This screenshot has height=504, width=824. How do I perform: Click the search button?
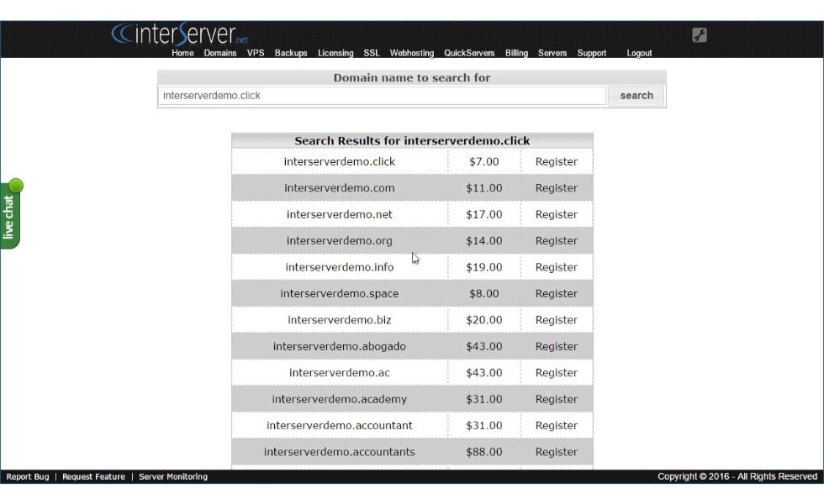pyautogui.click(x=636, y=96)
